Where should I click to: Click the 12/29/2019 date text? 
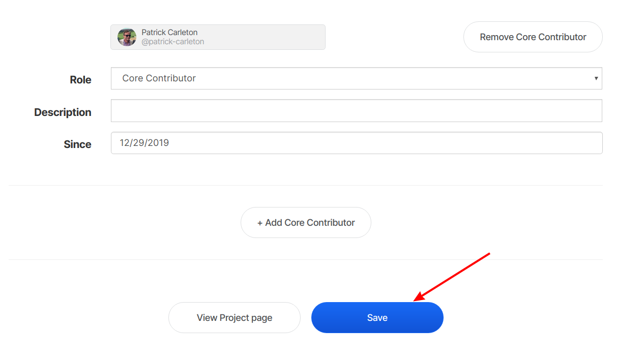[144, 143]
